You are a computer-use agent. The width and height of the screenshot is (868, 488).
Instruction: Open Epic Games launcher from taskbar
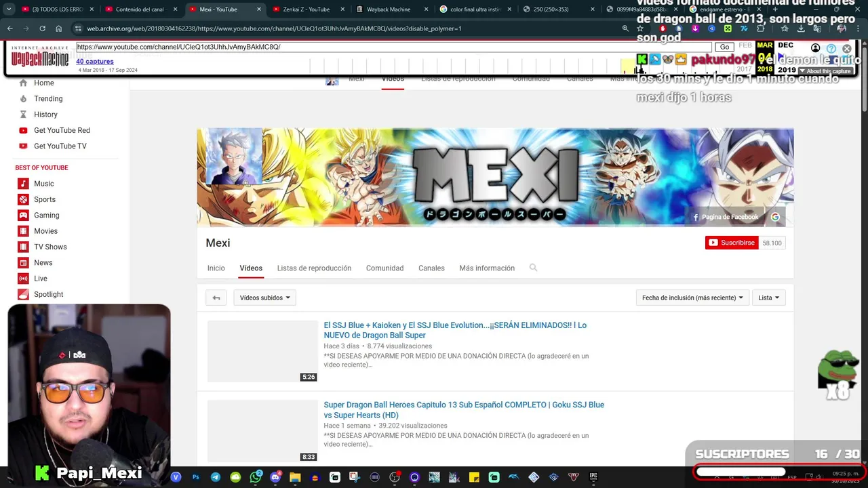click(593, 477)
